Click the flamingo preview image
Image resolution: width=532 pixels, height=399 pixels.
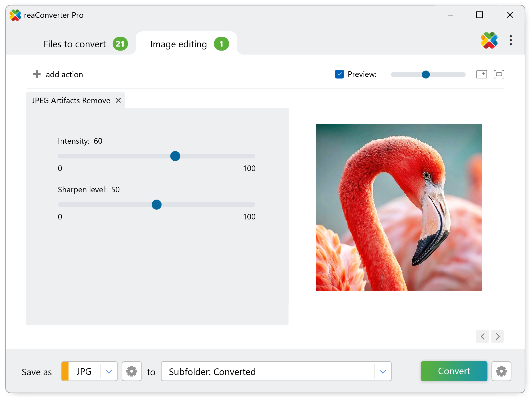pyautogui.click(x=399, y=207)
